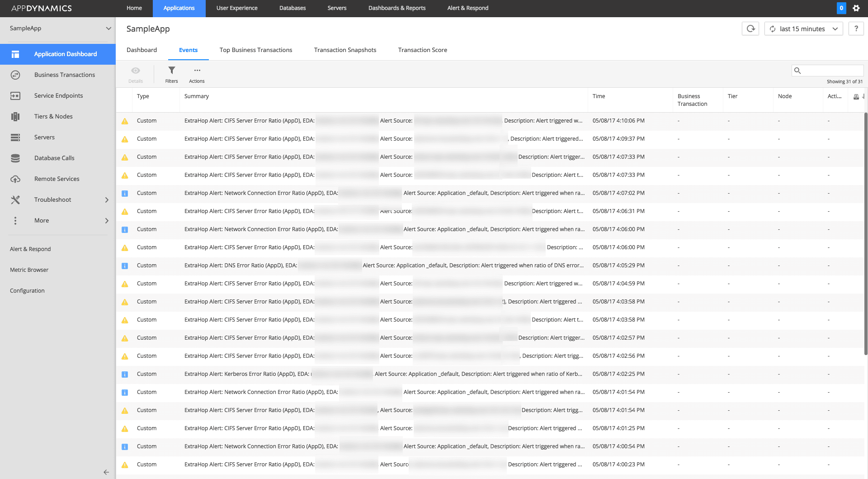Open the Databases top menu
Viewport: 868px width, 479px height.
click(292, 8)
